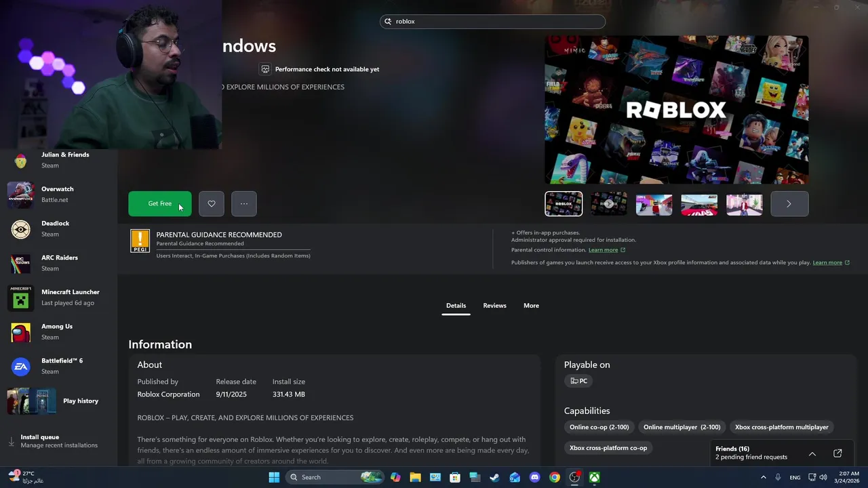Viewport: 868px width, 488px height.
Task: Switch to the Details tab
Action: pos(456,306)
